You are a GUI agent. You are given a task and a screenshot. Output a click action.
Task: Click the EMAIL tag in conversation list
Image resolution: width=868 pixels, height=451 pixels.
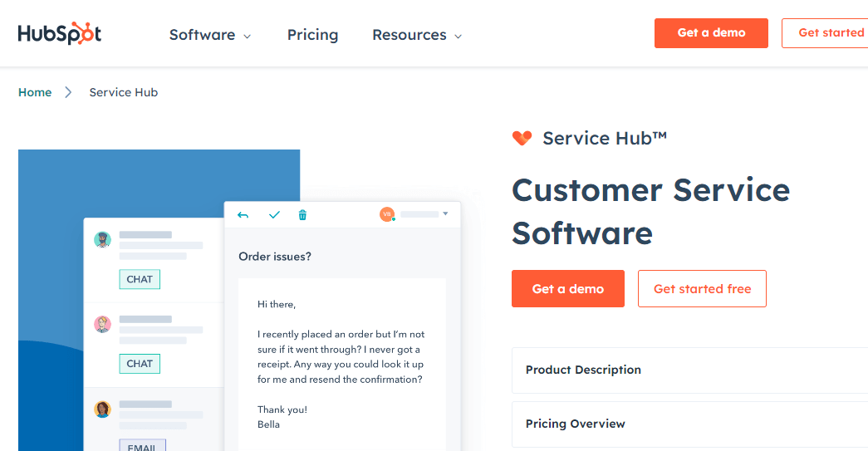click(x=142, y=445)
